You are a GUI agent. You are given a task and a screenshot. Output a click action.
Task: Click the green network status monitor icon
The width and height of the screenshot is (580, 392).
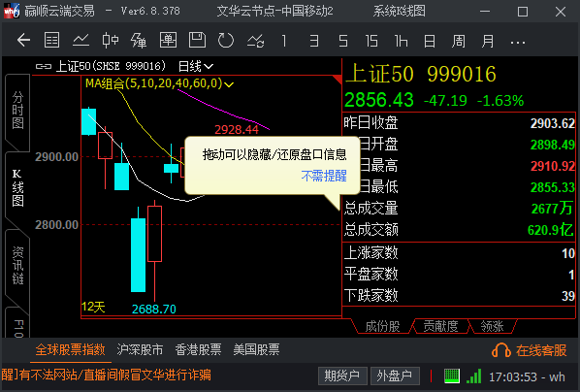(x=451, y=376)
